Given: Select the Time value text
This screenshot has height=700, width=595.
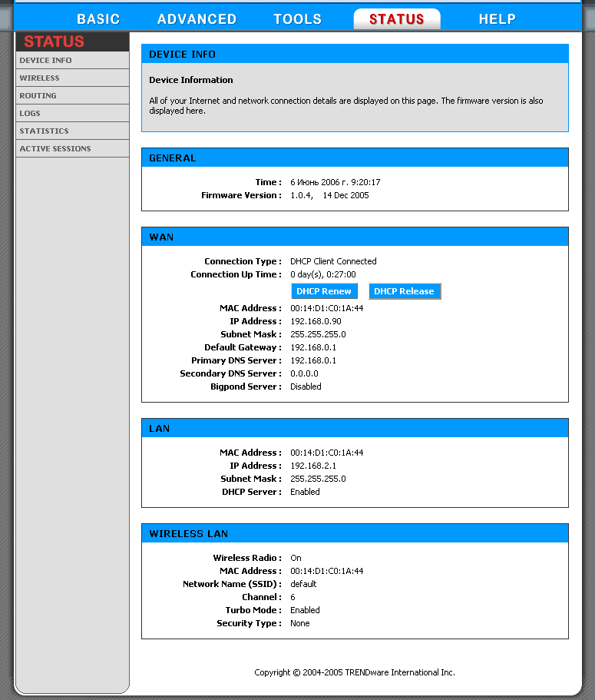Looking at the screenshot, I should tap(335, 182).
